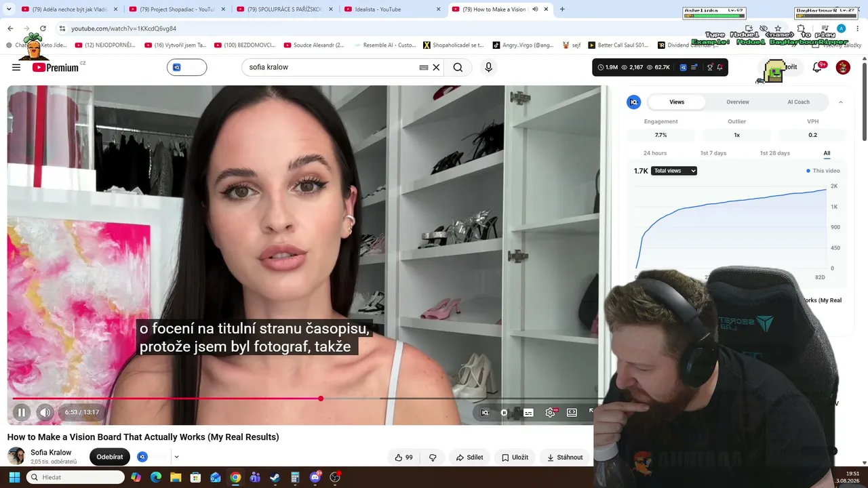
Task: Switch to the Views tab in vidIQ panel
Action: (677, 102)
